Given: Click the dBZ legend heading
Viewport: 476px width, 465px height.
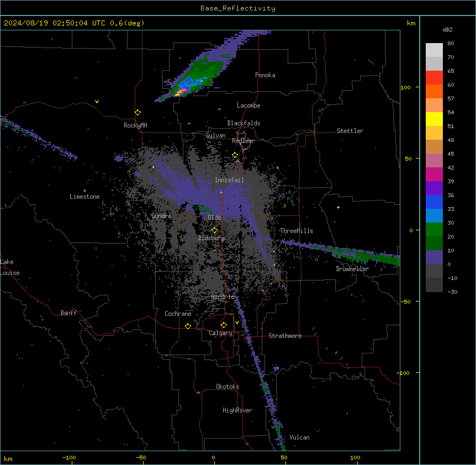Looking at the screenshot, I should [447, 30].
